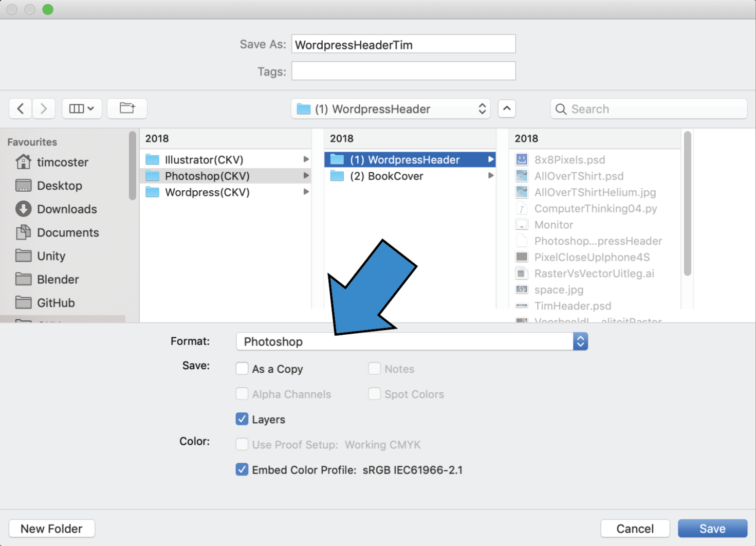Click the back navigation arrow
756x546 pixels.
point(21,108)
